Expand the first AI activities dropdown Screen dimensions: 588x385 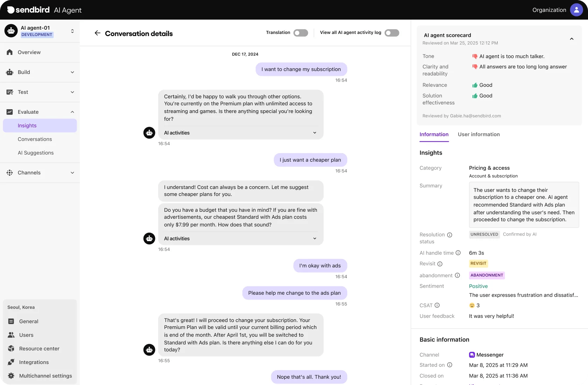pyautogui.click(x=314, y=133)
